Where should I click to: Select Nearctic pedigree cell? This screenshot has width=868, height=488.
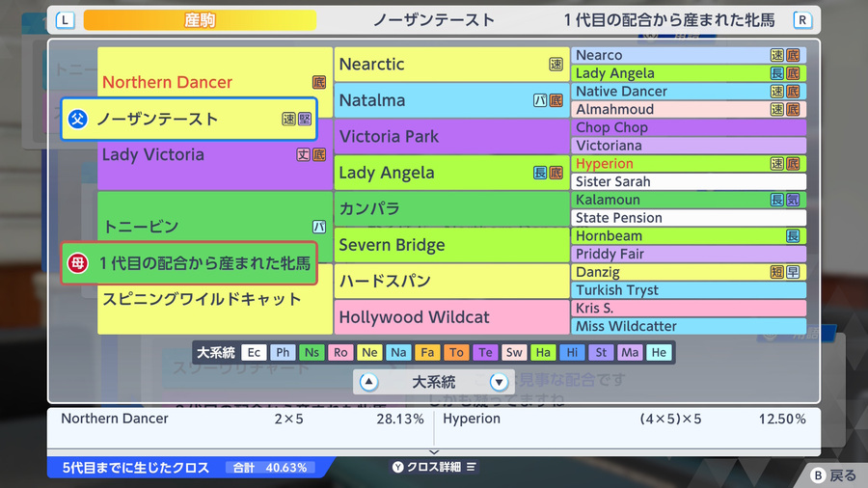point(451,65)
